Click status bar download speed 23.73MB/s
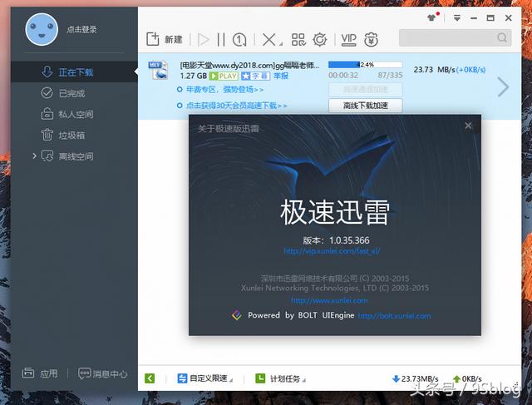The width and height of the screenshot is (532, 405). [416, 378]
